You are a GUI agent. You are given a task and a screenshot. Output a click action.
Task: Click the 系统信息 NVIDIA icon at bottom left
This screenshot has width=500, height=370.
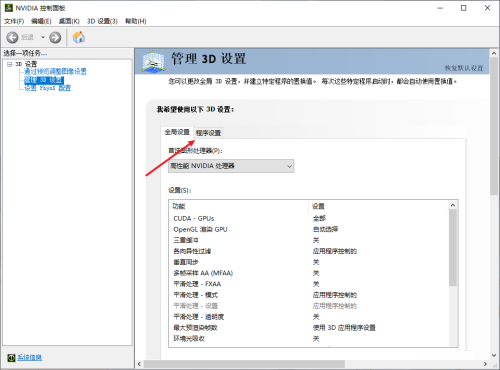[x=11, y=357]
